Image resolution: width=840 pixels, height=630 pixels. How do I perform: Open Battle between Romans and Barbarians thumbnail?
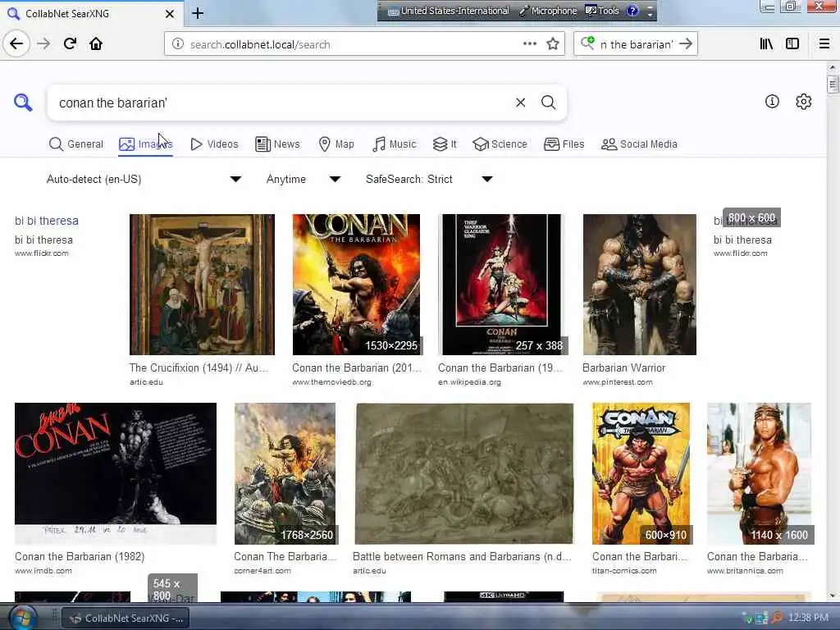click(x=464, y=473)
